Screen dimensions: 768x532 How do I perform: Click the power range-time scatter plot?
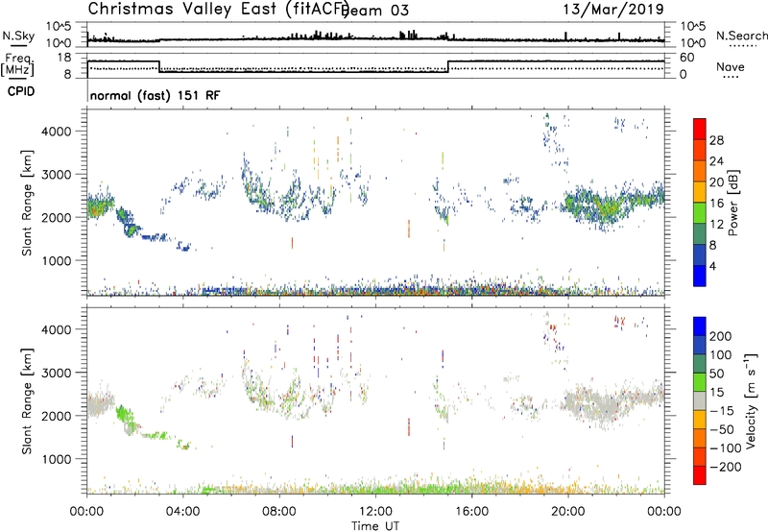click(x=375, y=203)
